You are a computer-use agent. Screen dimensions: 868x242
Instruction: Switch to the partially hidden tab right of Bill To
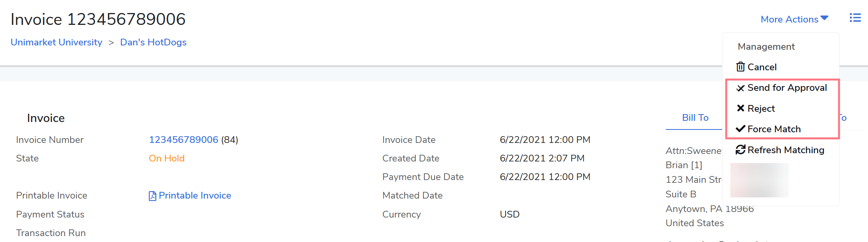point(843,118)
